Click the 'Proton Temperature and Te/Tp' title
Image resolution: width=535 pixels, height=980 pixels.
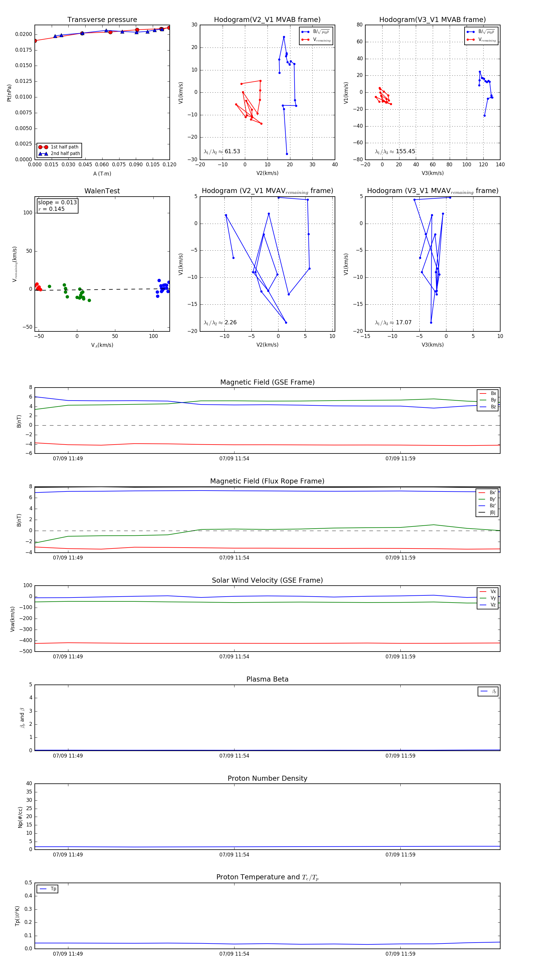(267, 877)
